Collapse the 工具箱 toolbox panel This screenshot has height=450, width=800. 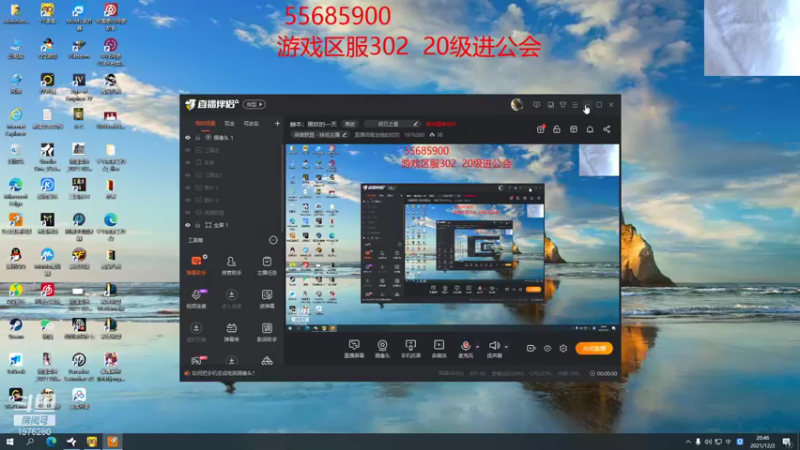273,240
